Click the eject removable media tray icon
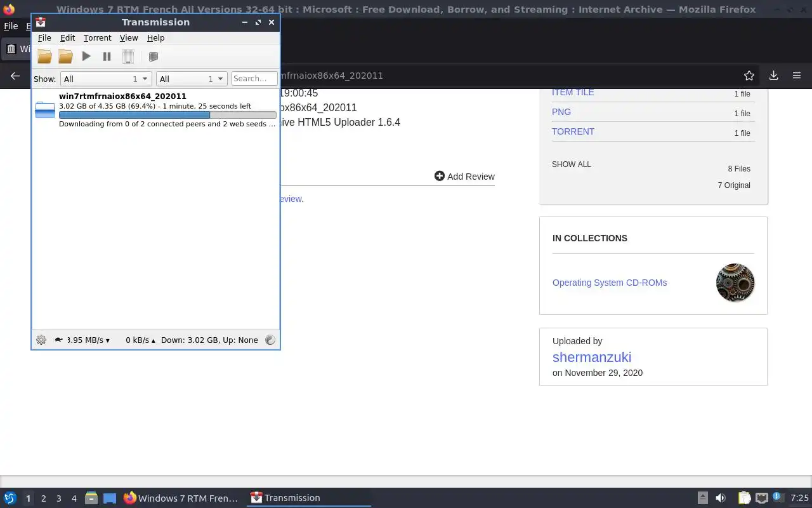812x508 pixels. [702, 498]
